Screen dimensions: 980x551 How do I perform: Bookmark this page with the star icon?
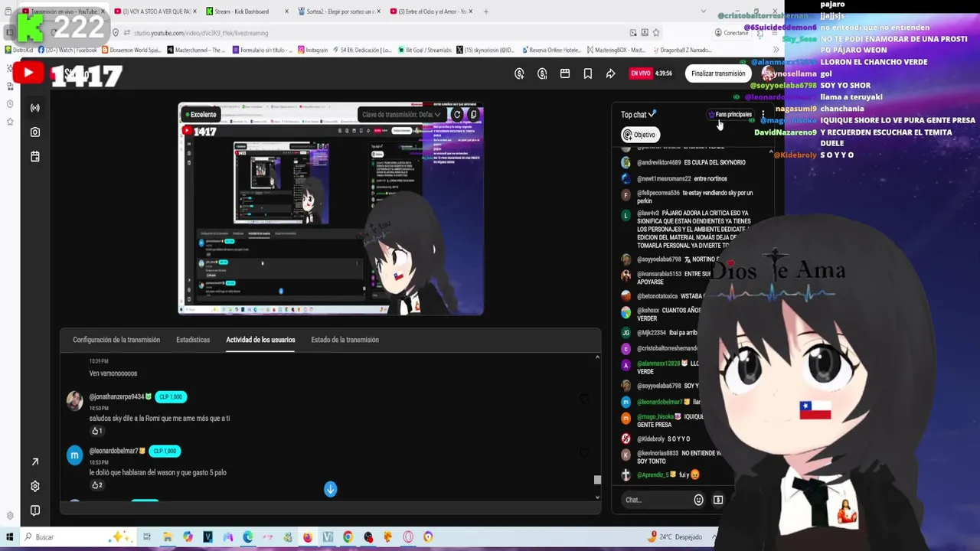point(656,33)
